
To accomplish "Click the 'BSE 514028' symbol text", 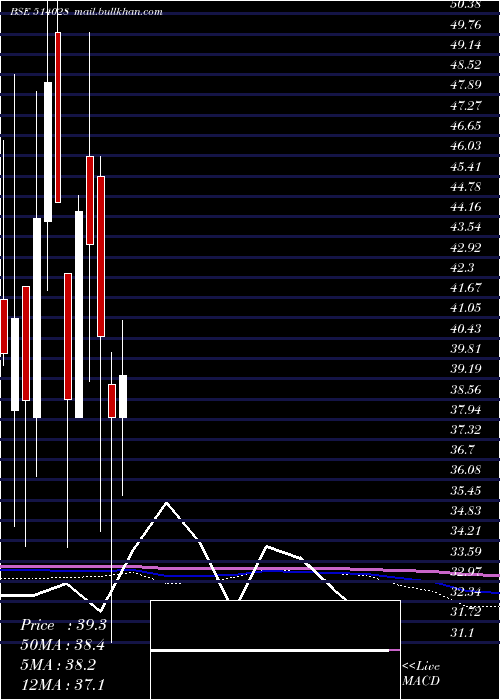I will point(39,12).
